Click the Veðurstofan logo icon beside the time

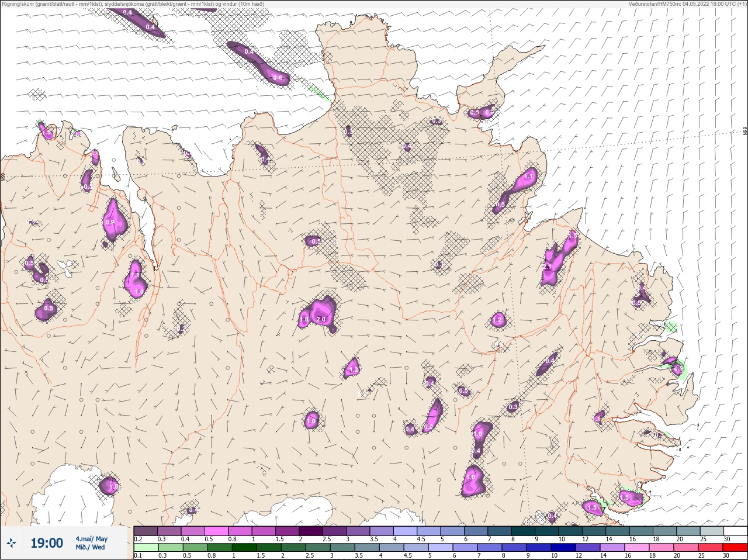tap(11, 543)
